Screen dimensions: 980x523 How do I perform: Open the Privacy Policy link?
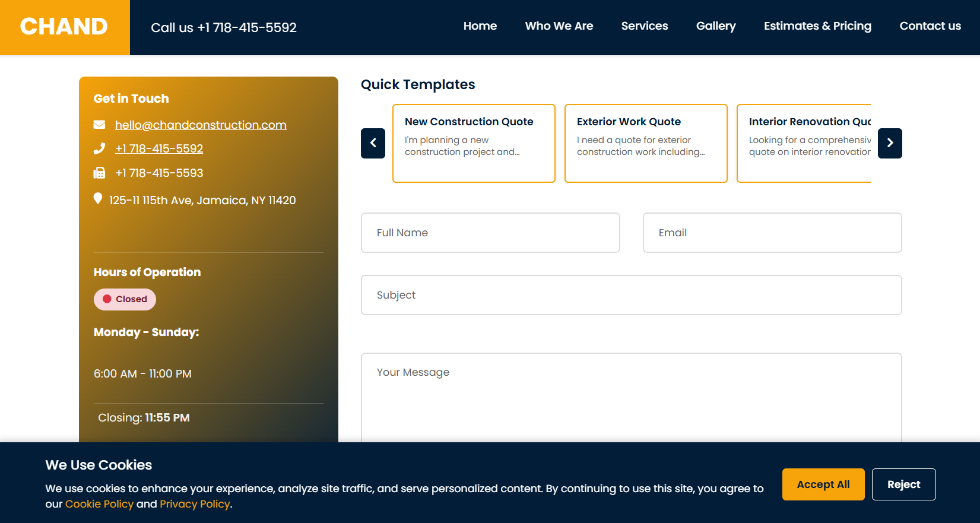[195, 504]
